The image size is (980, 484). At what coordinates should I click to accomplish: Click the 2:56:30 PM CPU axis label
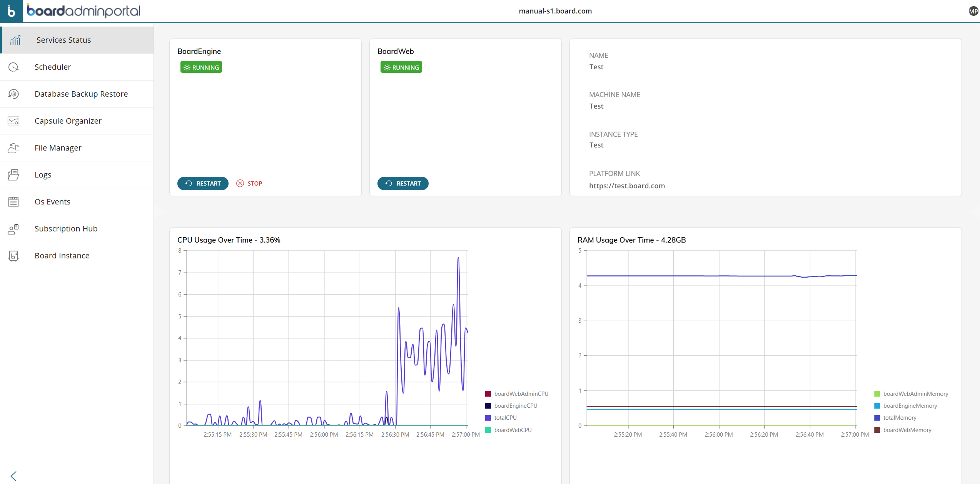(x=395, y=434)
